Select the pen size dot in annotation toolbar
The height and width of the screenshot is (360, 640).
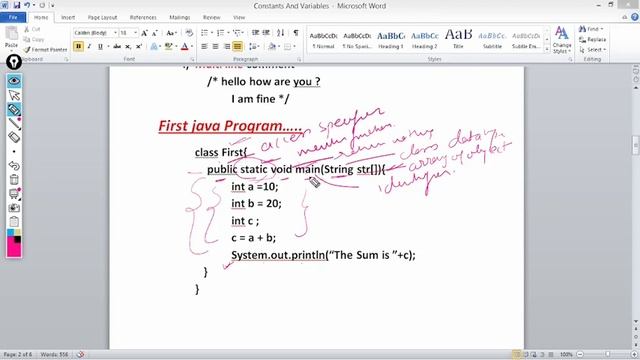[x=14, y=151]
